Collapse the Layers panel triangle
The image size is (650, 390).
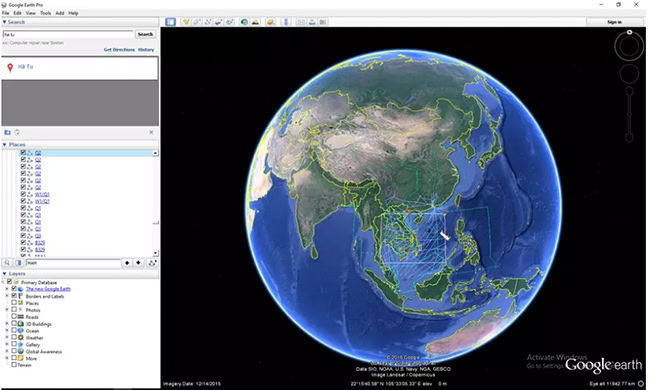5,274
